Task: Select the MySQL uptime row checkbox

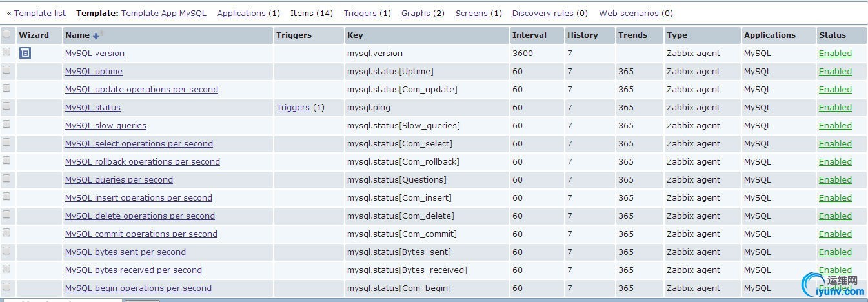Action: pos(6,70)
